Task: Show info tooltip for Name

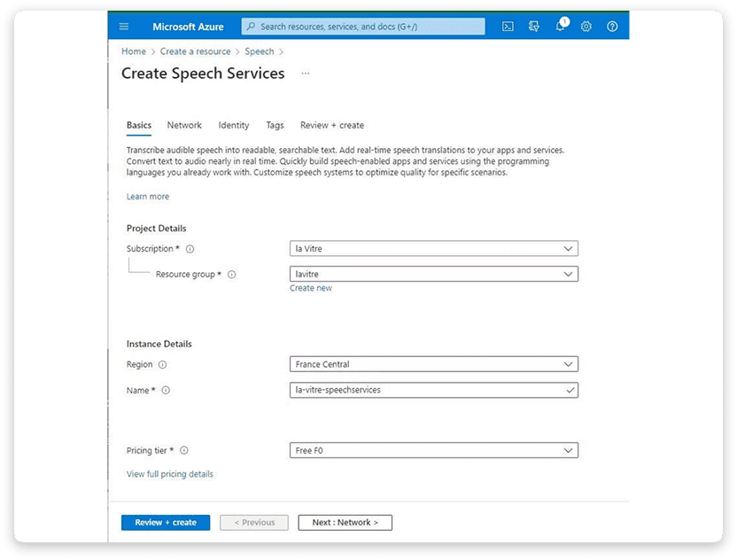Action: coord(166,390)
